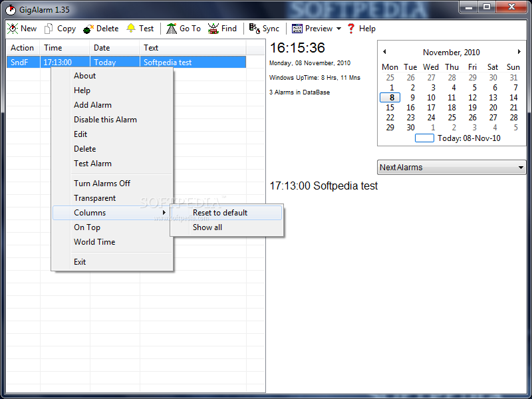The height and width of the screenshot is (399, 532).
Task: Click the Action column header
Action: 23,48
